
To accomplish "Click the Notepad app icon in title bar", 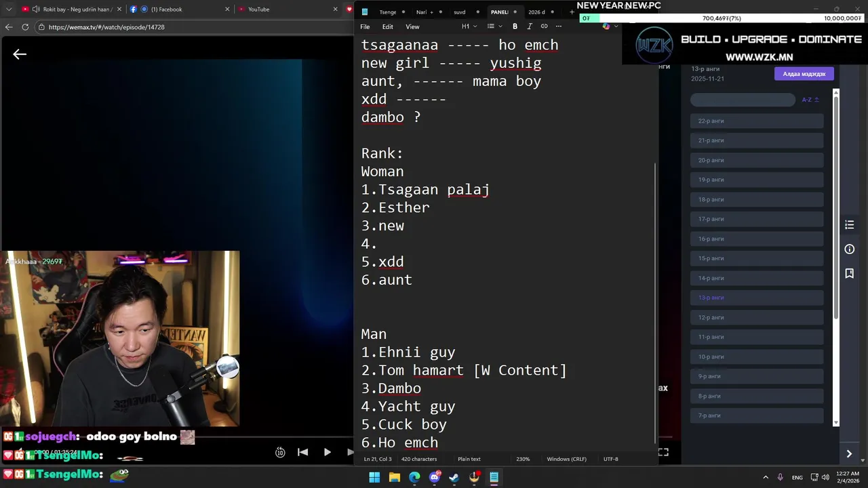I will tap(365, 12).
